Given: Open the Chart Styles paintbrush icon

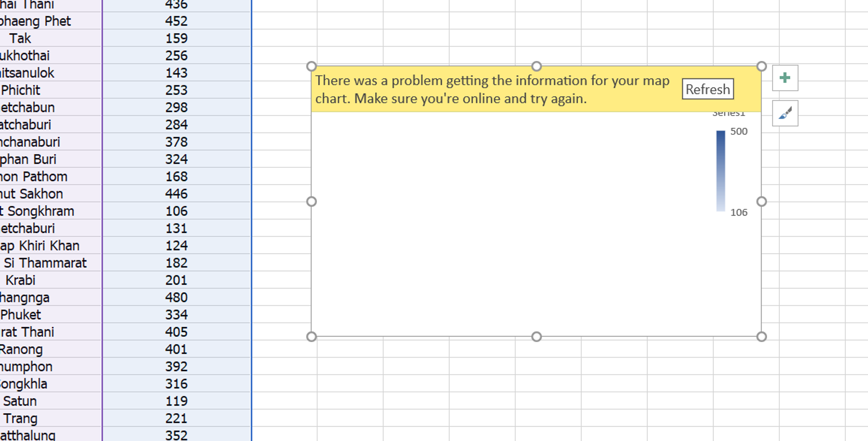Looking at the screenshot, I should click(x=785, y=113).
